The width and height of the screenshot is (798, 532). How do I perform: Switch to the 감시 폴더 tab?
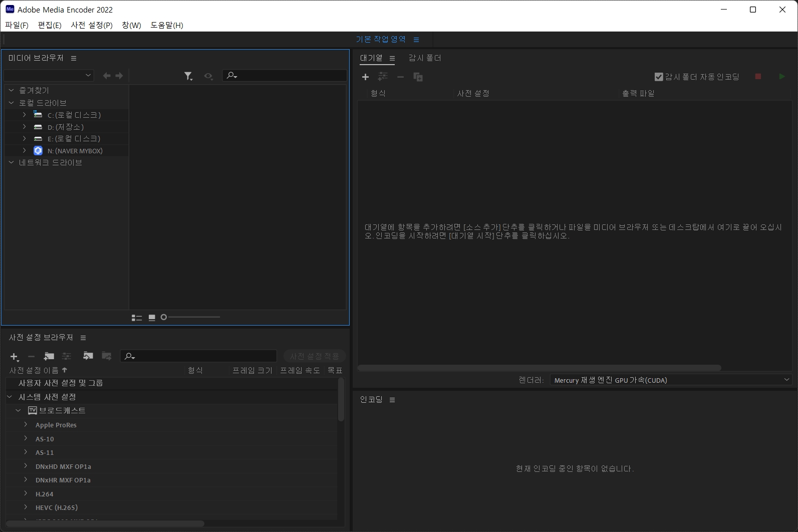click(425, 58)
